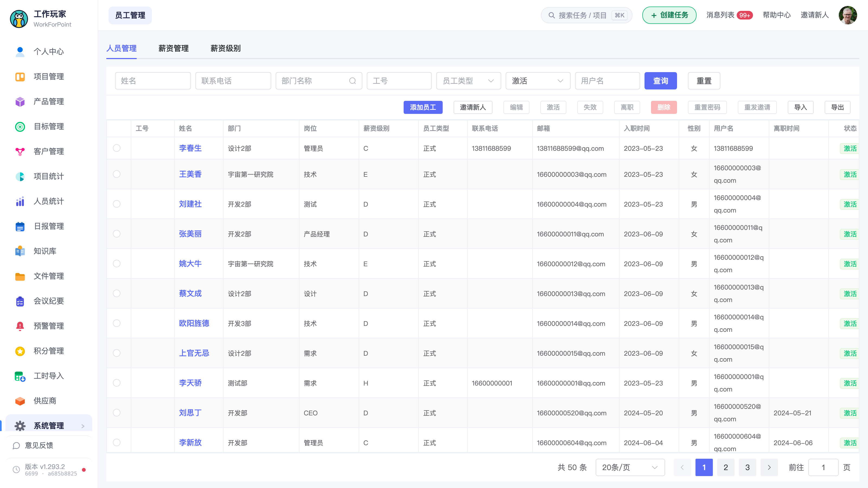Viewport: 868px width, 488px height.
Task: Go to next page with arrow button
Action: point(769,467)
